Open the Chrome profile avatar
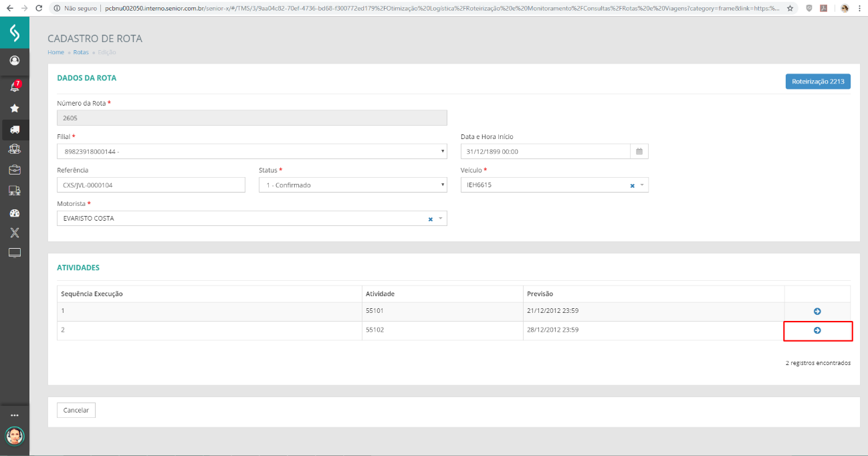The width and height of the screenshot is (868, 456). point(844,9)
